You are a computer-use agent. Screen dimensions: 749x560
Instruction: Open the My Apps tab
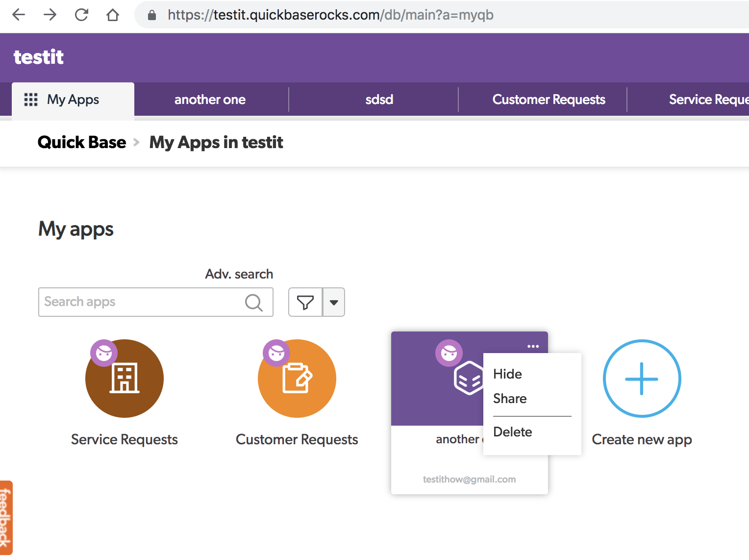[x=73, y=100]
